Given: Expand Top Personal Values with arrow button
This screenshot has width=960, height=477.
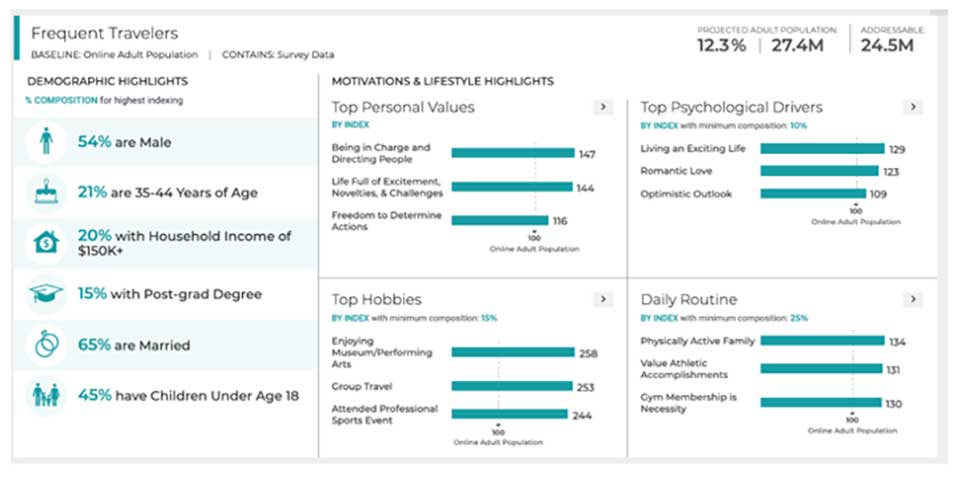Looking at the screenshot, I should pyautogui.click(x=603, y=107).
